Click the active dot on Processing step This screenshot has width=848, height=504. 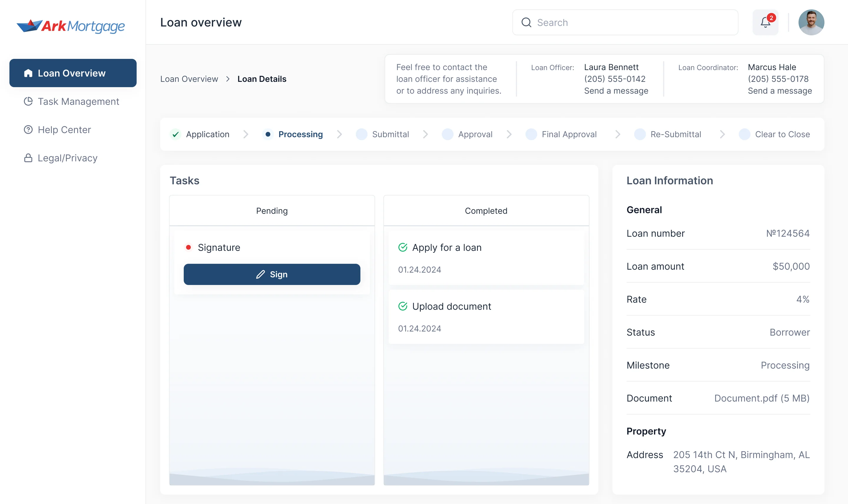pos(268,135)
